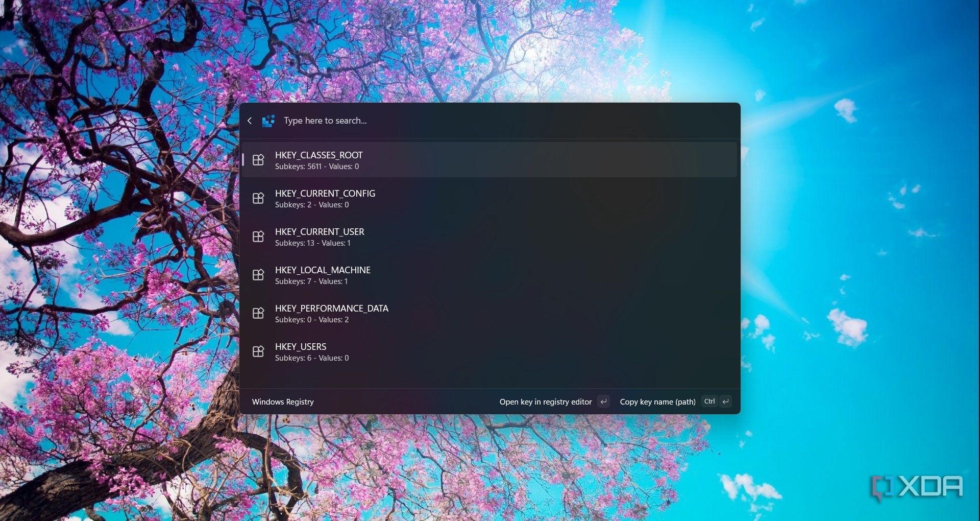Click Enter key icon after 'Open key in registry editor'
980x521 pixels.
coord(603,401)
